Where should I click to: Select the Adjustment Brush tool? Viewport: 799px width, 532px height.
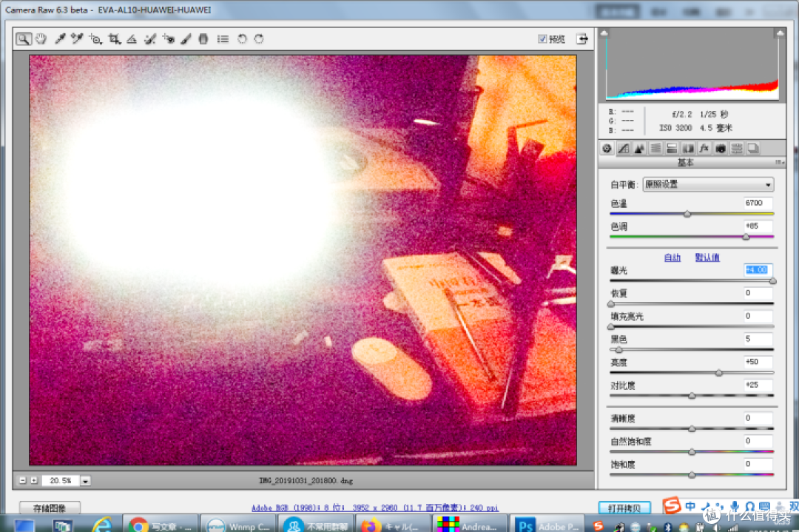(186, 38)
